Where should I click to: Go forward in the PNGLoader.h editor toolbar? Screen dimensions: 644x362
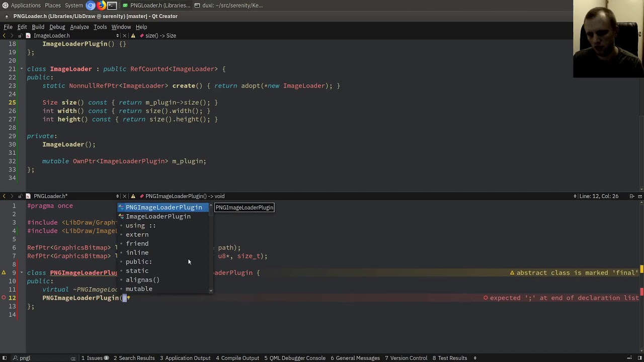[12, 196]
